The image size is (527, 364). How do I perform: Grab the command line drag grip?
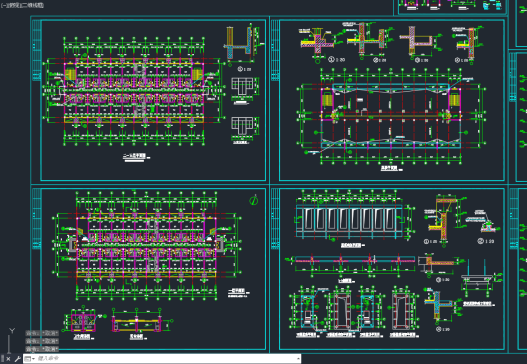(x=2, y=359)
